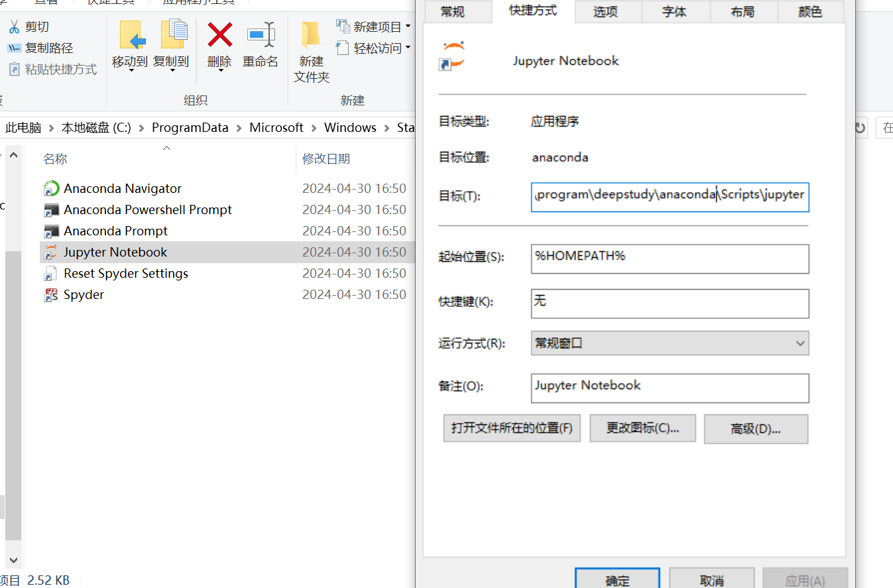Switch to the 字体 tab
Viewport: 893px width, 588px height.
674,11
